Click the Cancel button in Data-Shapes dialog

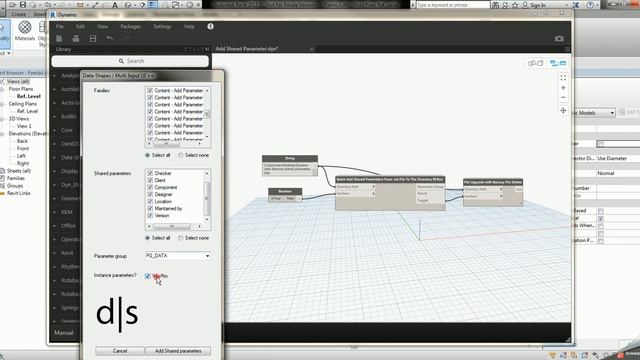120,351
